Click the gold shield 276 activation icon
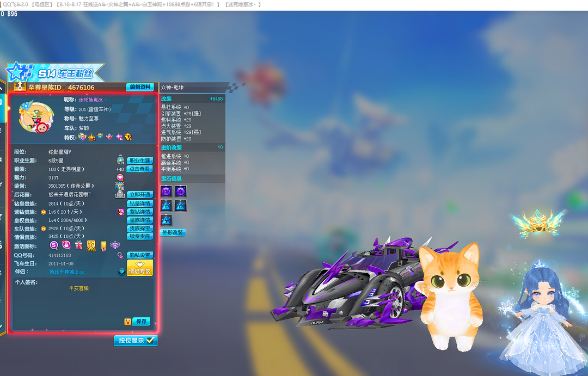The width and height of the screenshot is (588, 376). [91, 246]
